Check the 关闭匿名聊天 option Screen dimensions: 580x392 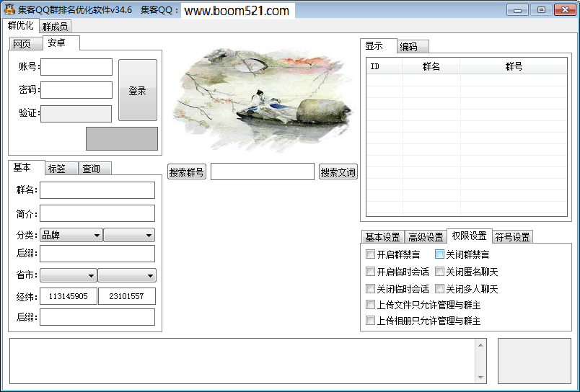(x=439, y=272)
